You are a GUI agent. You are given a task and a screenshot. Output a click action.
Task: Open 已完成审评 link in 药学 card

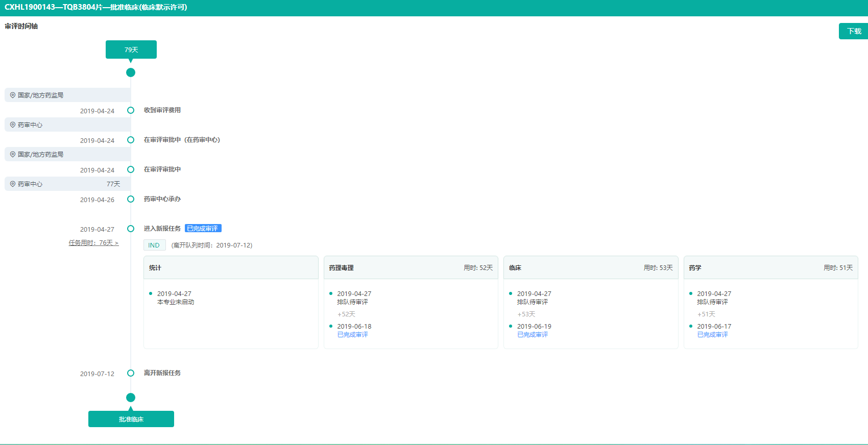point(712,335)
